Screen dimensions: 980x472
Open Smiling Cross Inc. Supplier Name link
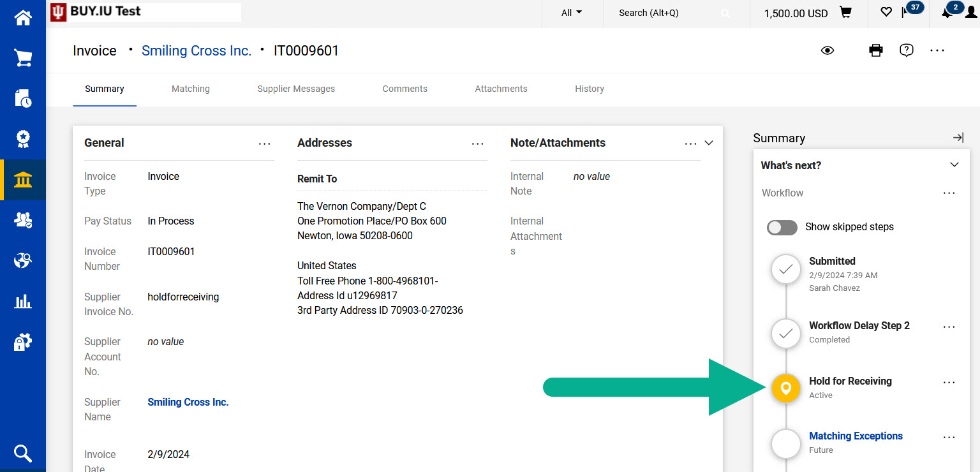pyautogui.click(x=188, y=402)
